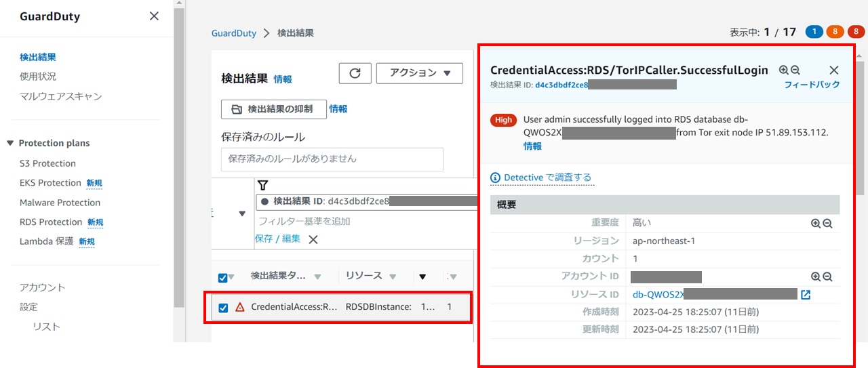
Task: Open アカウント in the sidebar
Action: (x=43, y=287)
